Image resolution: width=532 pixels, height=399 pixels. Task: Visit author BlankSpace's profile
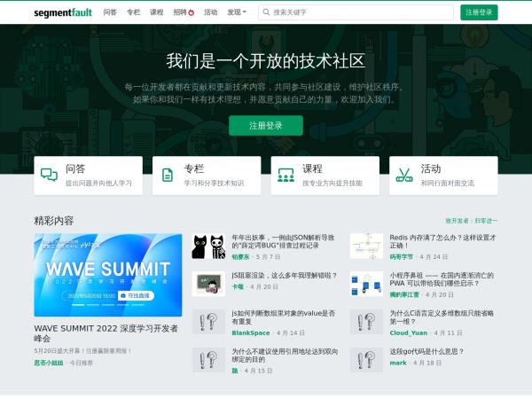[250, 332]
